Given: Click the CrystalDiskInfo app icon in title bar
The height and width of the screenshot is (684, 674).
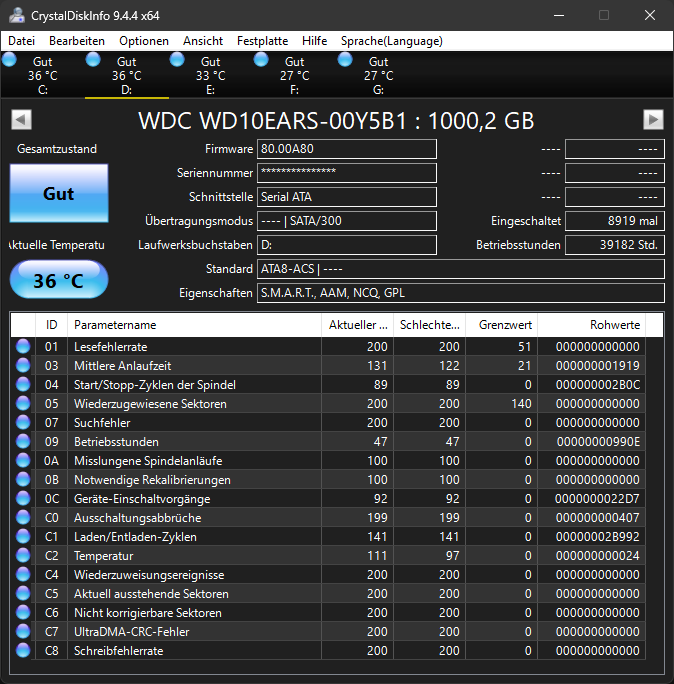Looking at the screenshot, I should 17,15.
